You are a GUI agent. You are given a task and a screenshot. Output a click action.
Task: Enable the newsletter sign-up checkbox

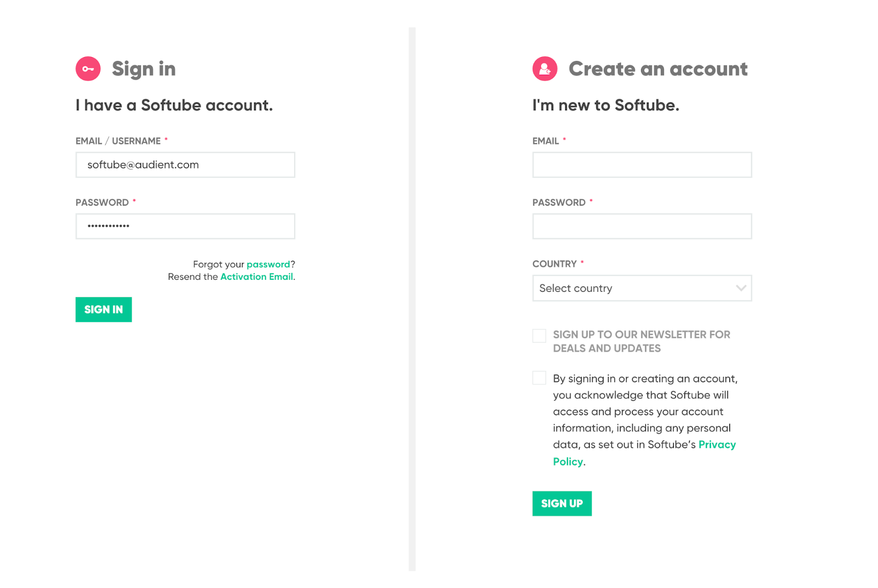539,335
